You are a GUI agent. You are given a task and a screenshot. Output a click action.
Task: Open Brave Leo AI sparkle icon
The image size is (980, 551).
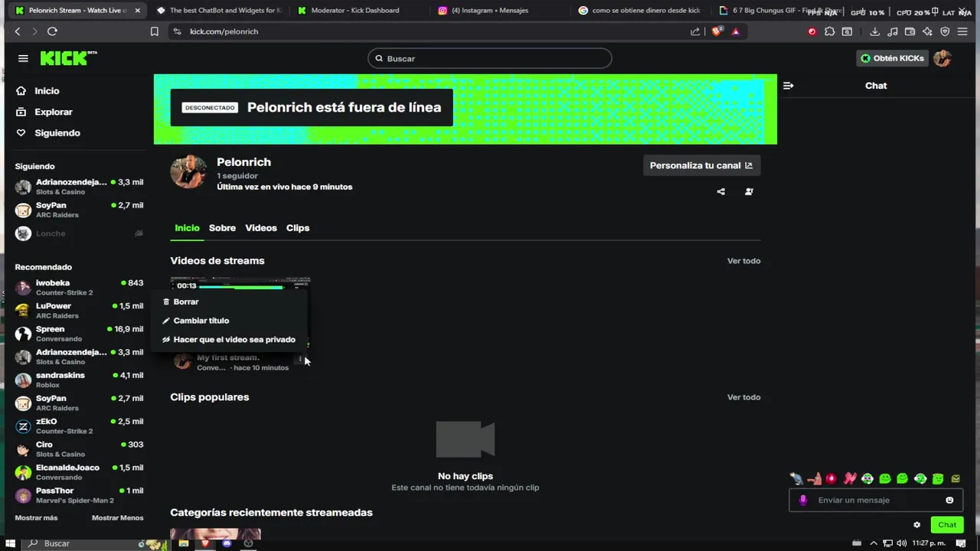tap(927, 31)
